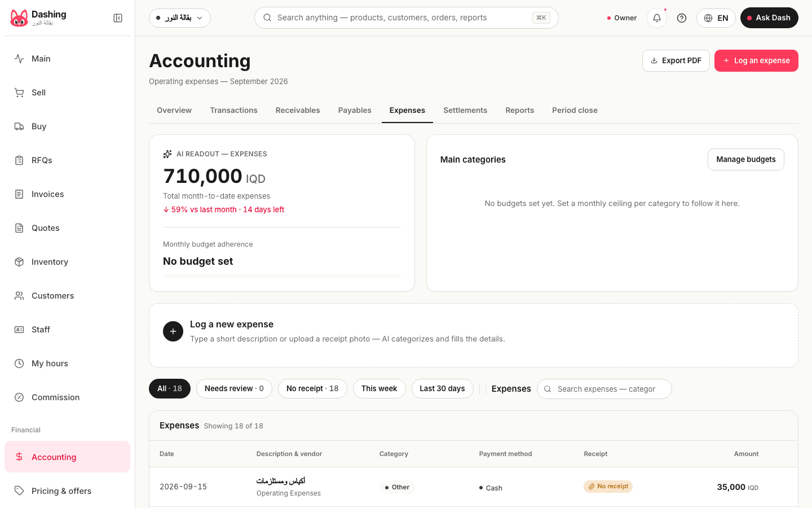This screenshot has height=508, width=812.
Task: Click Export PDF button
Action: [x=676, y=61]
